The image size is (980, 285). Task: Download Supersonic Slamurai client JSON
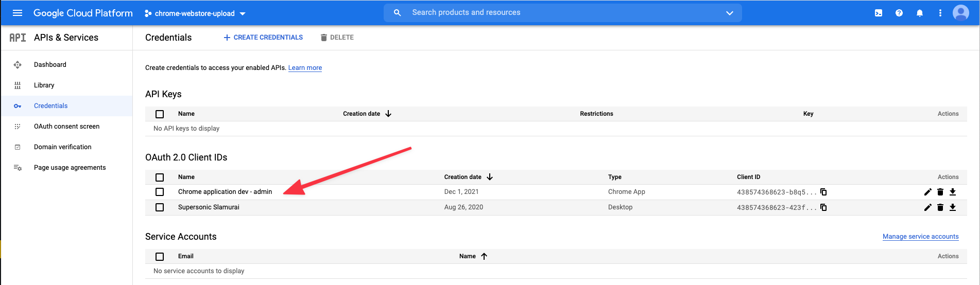[x=953, y=207]
